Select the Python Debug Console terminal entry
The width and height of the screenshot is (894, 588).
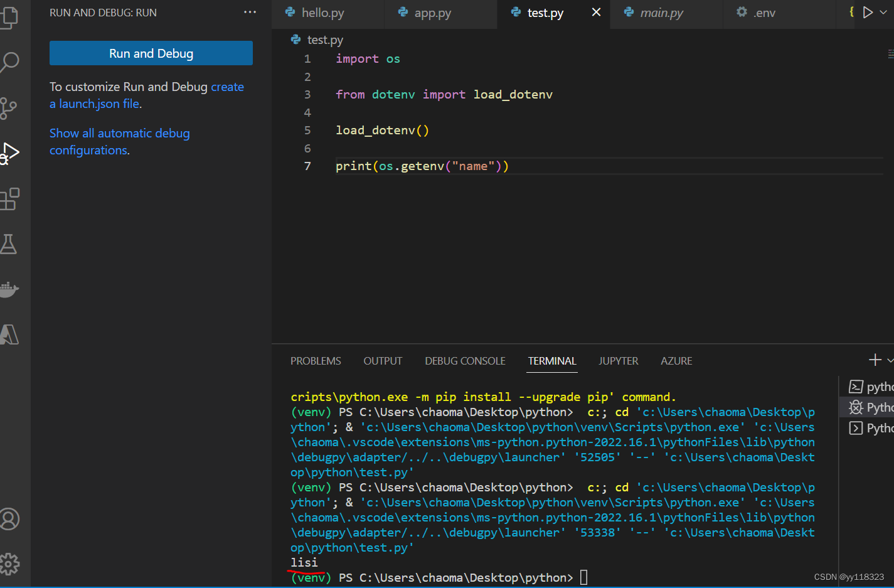click(871, 407)
